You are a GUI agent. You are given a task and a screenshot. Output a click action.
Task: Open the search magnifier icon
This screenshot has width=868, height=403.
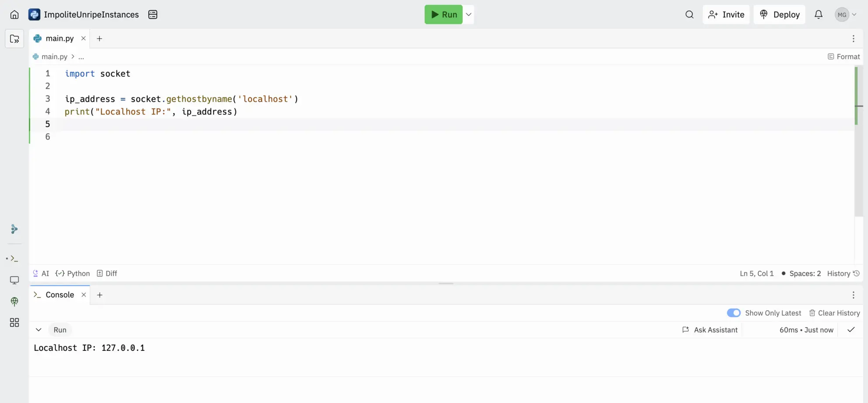click(x=689, y=14)
